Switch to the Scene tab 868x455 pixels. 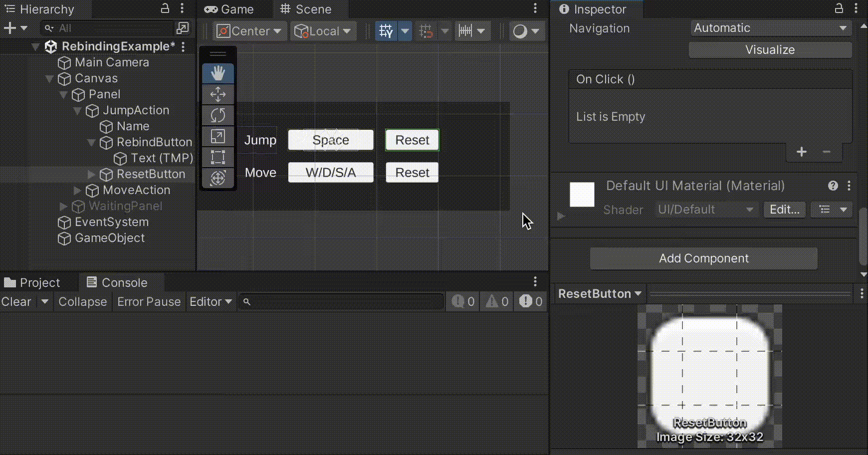306,9
